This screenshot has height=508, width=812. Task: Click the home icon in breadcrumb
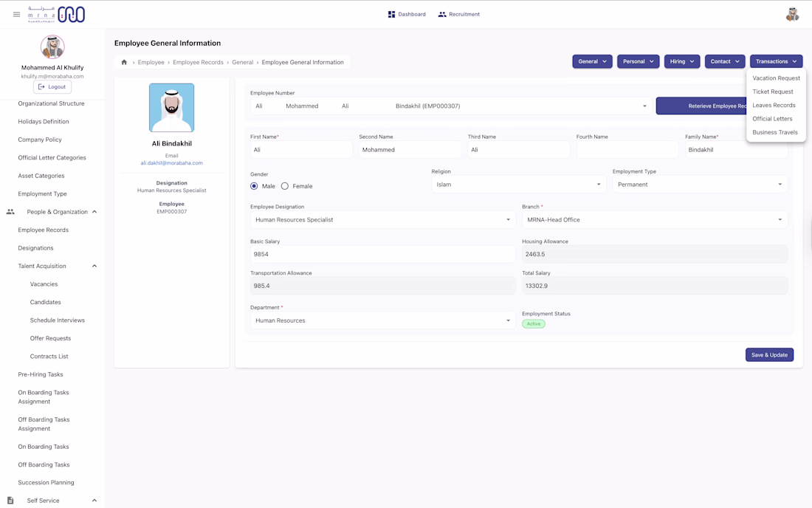(124, 62)
